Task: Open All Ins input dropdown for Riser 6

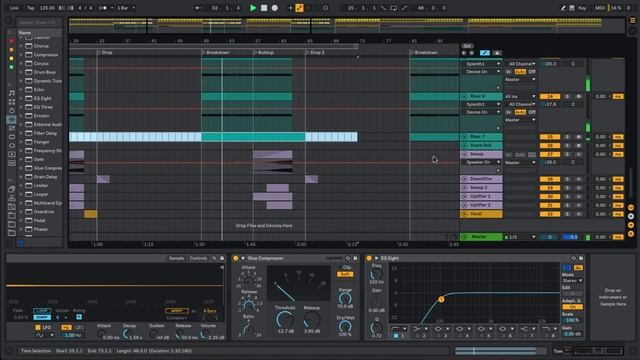Action: 520,96
